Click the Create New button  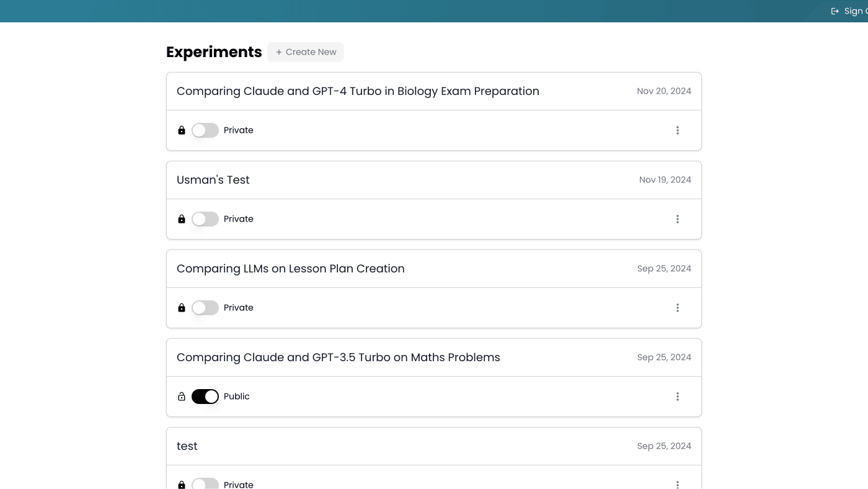pyautogui.click(x=305, y=52)
